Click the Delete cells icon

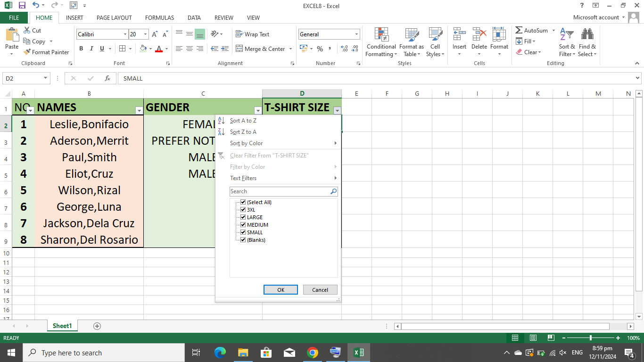click(x=479, y=34)
